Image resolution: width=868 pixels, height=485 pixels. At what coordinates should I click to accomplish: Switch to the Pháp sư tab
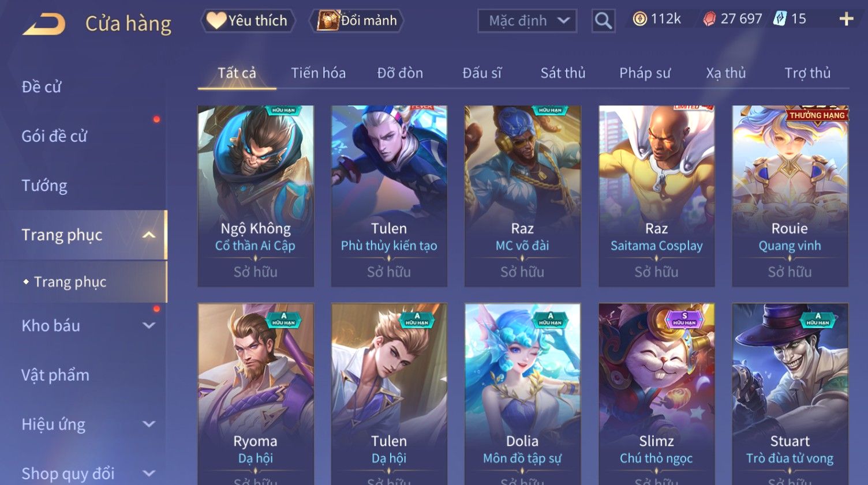[x=645, y=73]
